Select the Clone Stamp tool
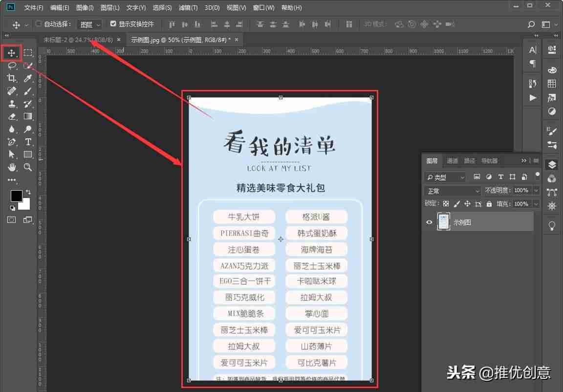The width and height of the screenshot is (563, 392). (x=12, y=104)
